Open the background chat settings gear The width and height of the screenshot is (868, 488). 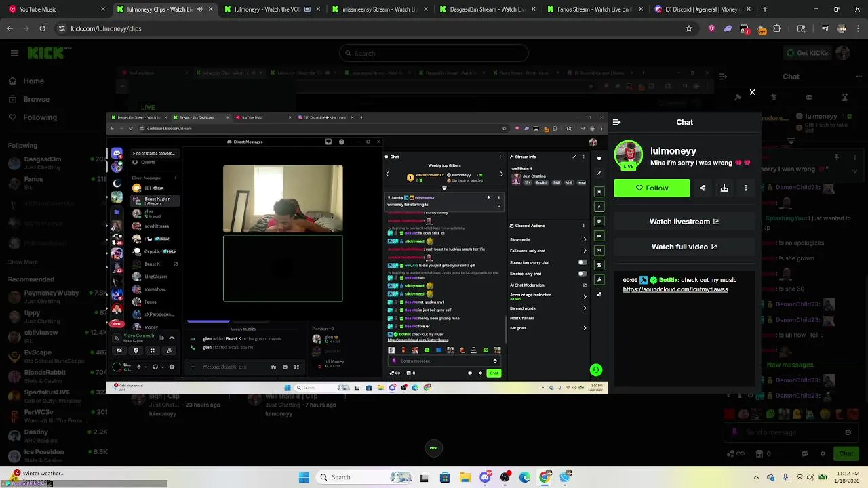point(823,454)
